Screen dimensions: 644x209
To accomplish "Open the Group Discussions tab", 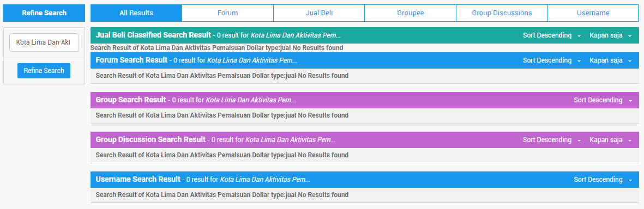I will point(502,13).
